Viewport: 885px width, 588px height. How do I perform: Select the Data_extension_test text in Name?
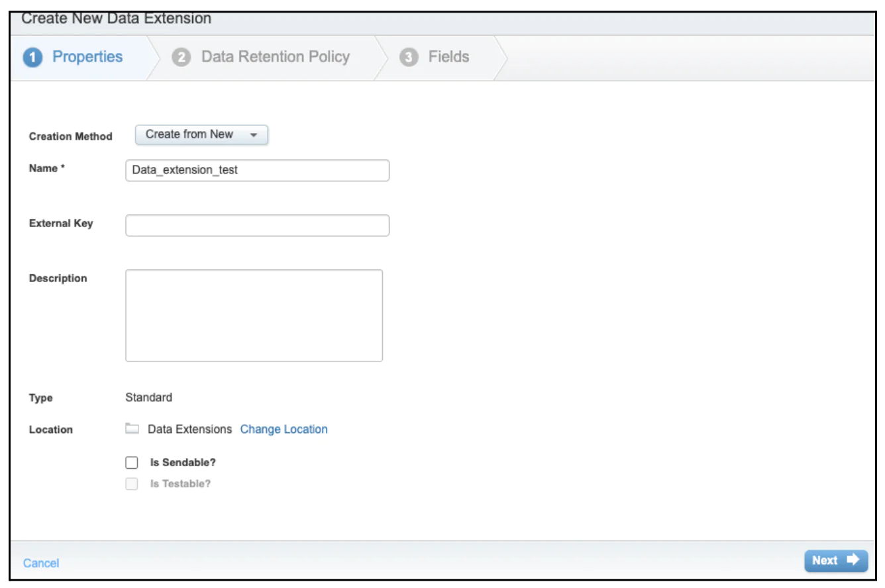tap(185, 171)
